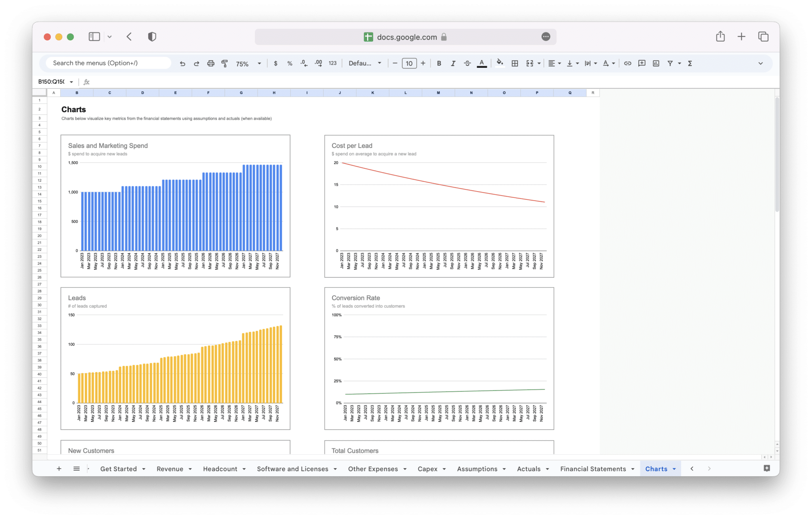Click the Merge cells icon
This screenshot has height=519, width=812.
(530, 63)
